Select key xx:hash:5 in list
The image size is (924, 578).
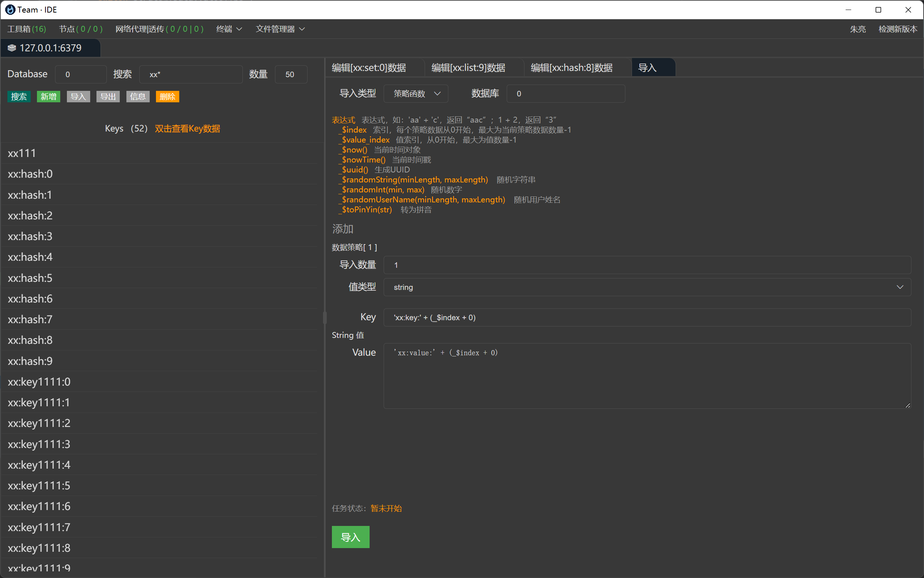pyautogui.click(x=30, y=278)
